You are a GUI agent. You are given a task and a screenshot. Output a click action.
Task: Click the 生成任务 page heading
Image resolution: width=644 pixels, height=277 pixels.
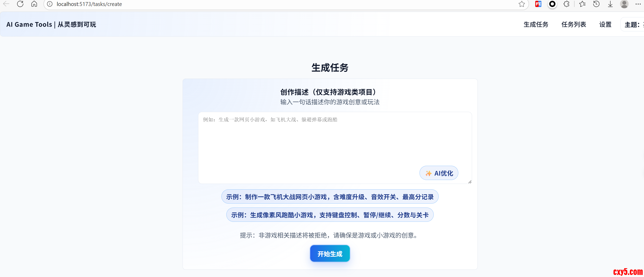pyautogui.click(x=330, y=68)
